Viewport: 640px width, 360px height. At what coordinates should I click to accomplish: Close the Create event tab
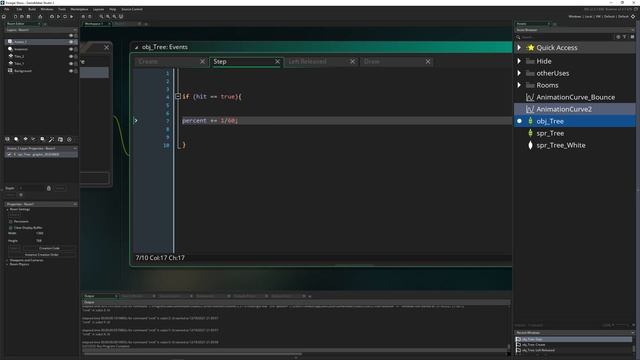(202, 62)
